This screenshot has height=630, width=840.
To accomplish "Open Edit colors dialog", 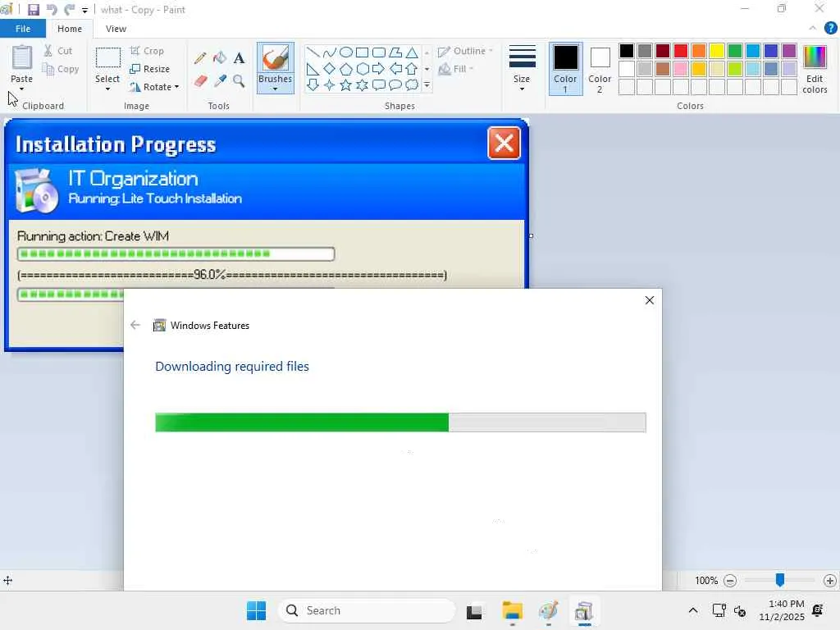I will point(815,69).
